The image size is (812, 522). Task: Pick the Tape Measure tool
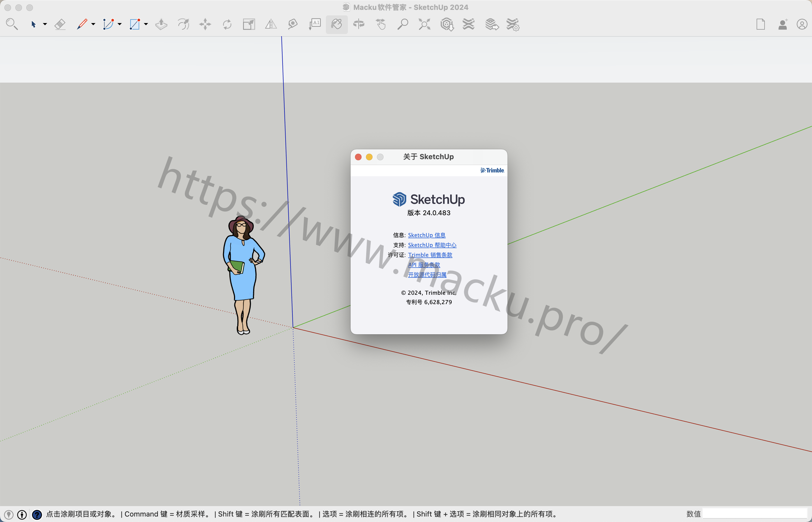point(293,24)
